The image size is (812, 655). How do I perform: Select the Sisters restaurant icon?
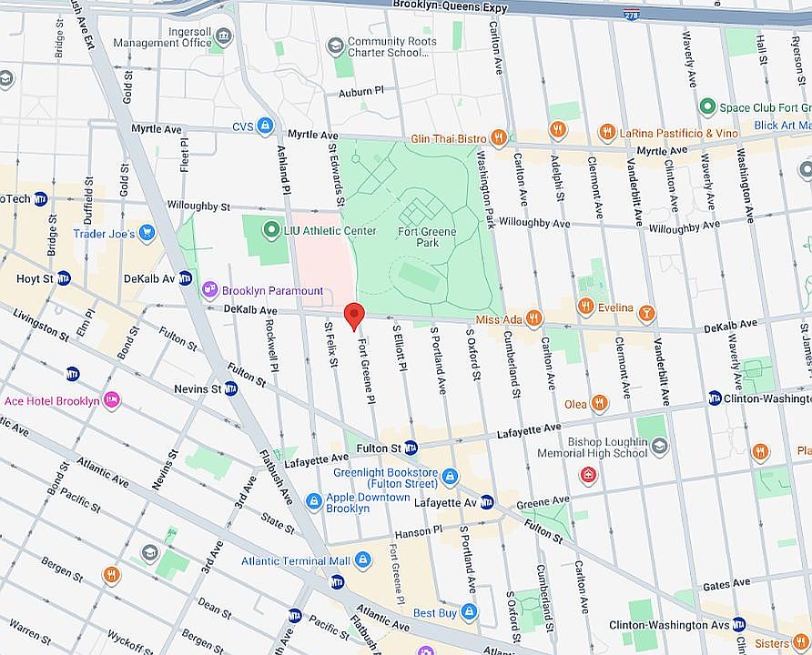(799, 643)
